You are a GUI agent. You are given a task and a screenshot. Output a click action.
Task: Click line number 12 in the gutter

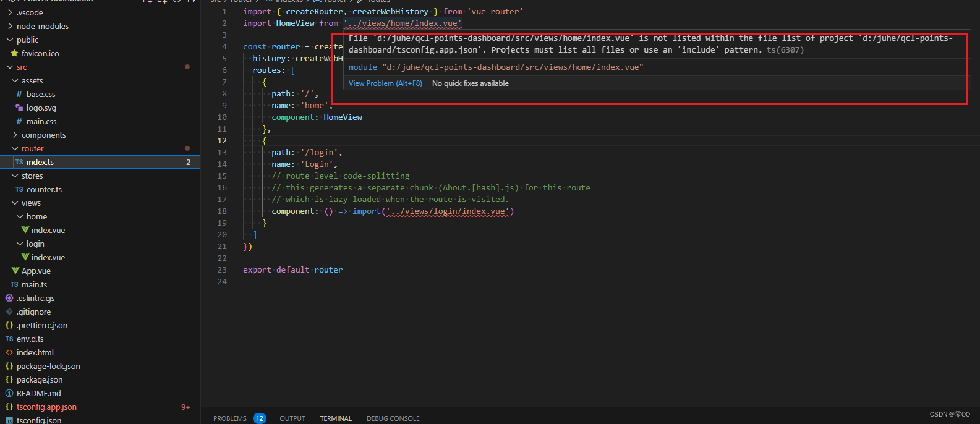(x=222, y=141)
